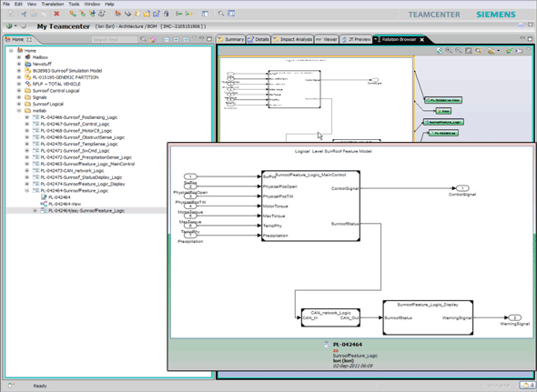Click the copy icon in main toolbar
The width and height of the screenshot is (537, 392).
pyautogui.click(x=34, y=14)
